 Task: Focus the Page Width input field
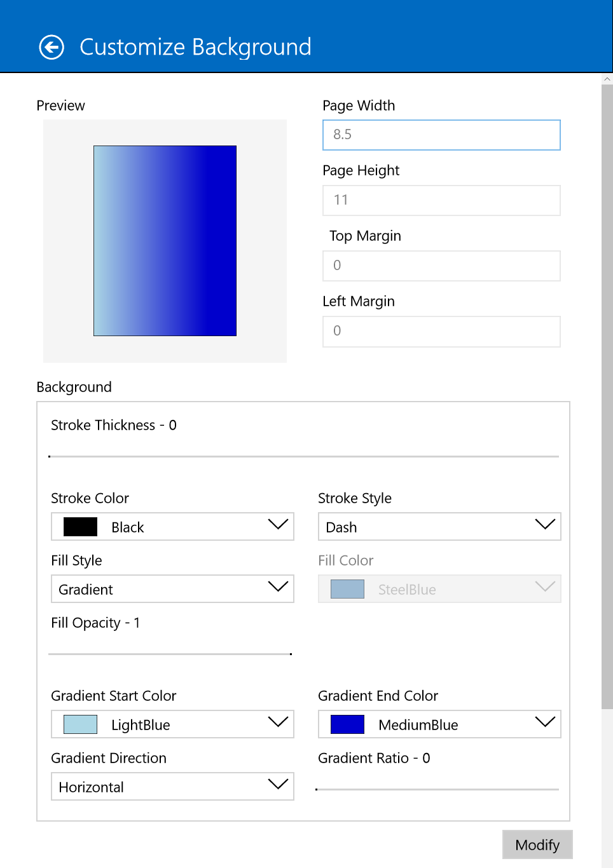coord(441,135)
